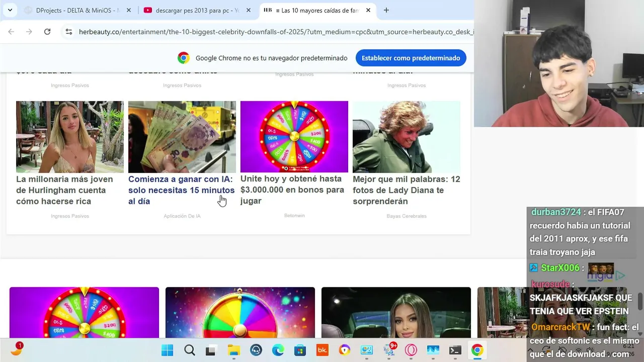Open the Hurlingham millionaire photo thumbnail
This screenshot has width=644, height=362.
click(x=70, y=137)
